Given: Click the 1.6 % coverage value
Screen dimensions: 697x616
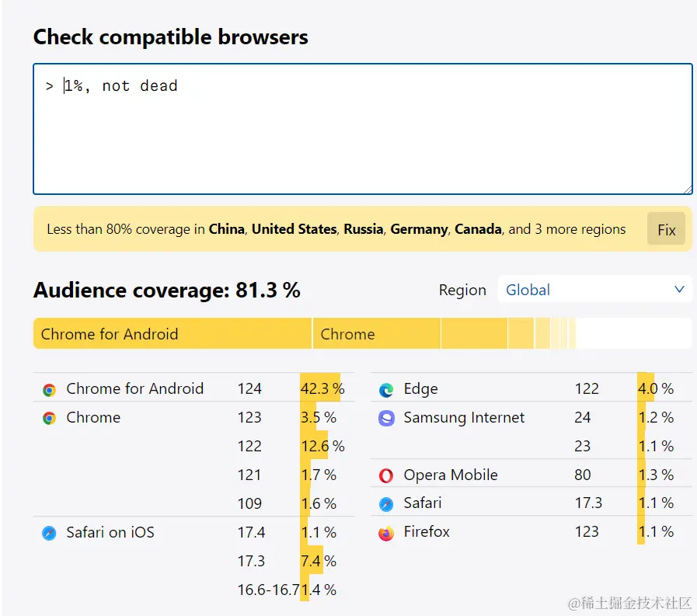Looking at the screenshot, I should tap(319, 503).
